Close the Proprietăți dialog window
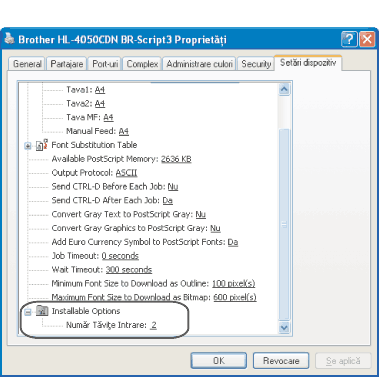The width and height of the screenshot is (379, 377). click(x=367, y=39)
